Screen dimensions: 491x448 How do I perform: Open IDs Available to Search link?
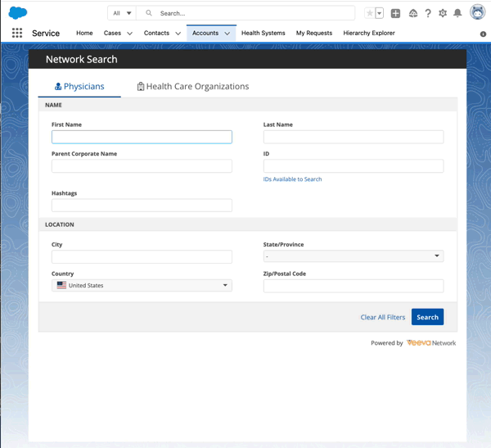click(292, 179)
